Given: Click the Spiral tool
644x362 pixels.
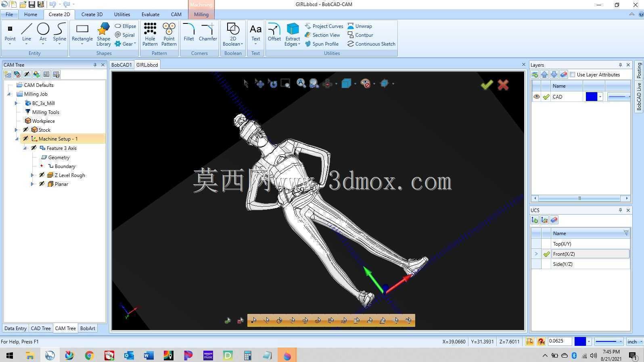Looking at the screenshot, I should pos(125,35).
